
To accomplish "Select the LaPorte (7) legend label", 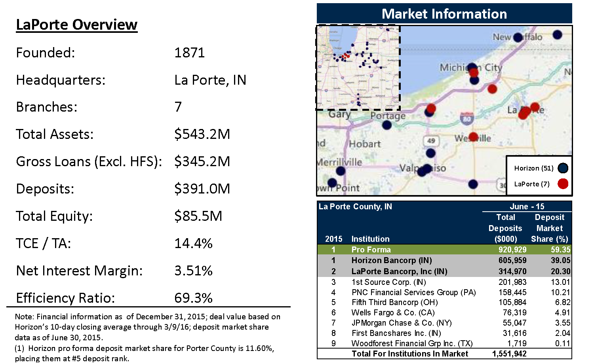I will (532, 184).
